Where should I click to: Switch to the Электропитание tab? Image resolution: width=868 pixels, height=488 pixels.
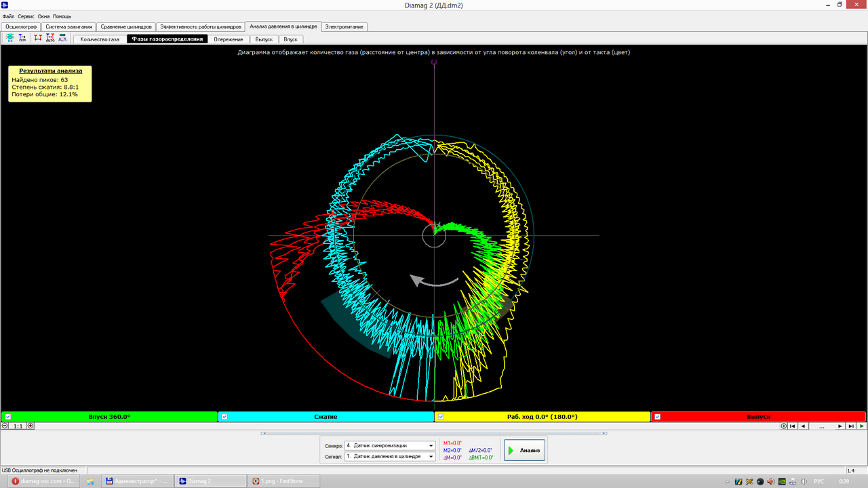pos(344,27)
